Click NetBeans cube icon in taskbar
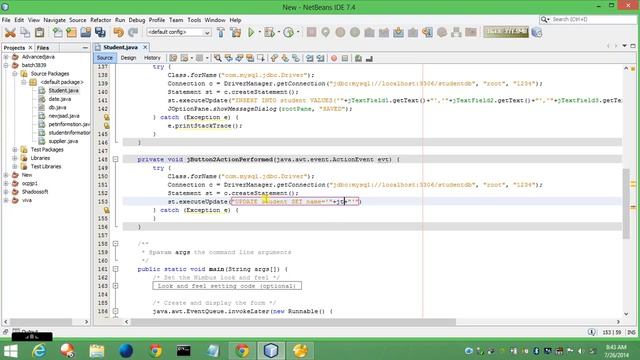Viewport: 640px width, 360px height. tap(271, 350)
